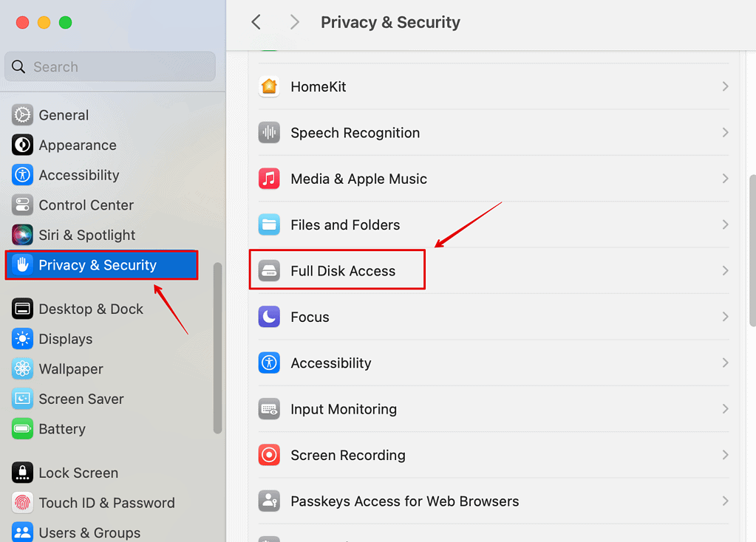The width and height of the screenshot is (756, 542).
Task: Click the Screen Recording icon
Action: (269, 455)
